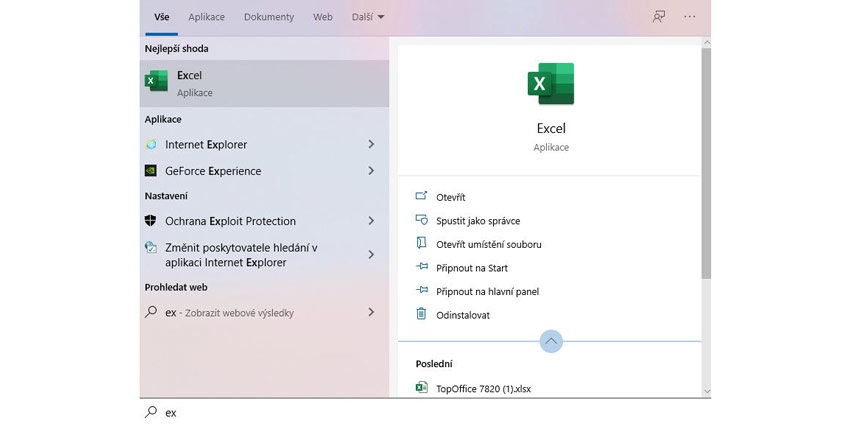Click the search box magnifier icon
This screenshot has width=850, height=425.
pos(151,412)
